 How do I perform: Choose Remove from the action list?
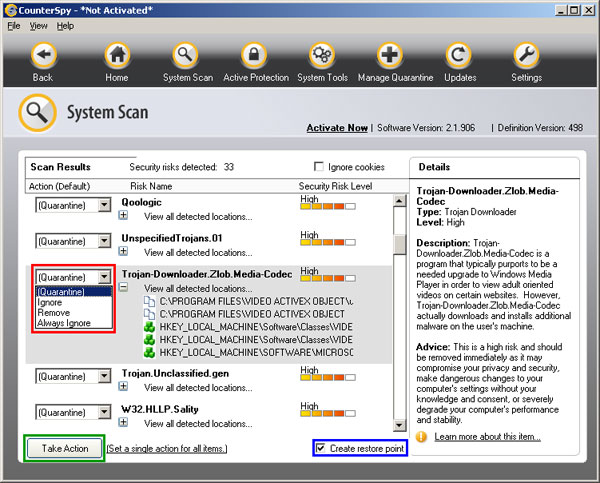pyautogui.click(x=74, y=313)
